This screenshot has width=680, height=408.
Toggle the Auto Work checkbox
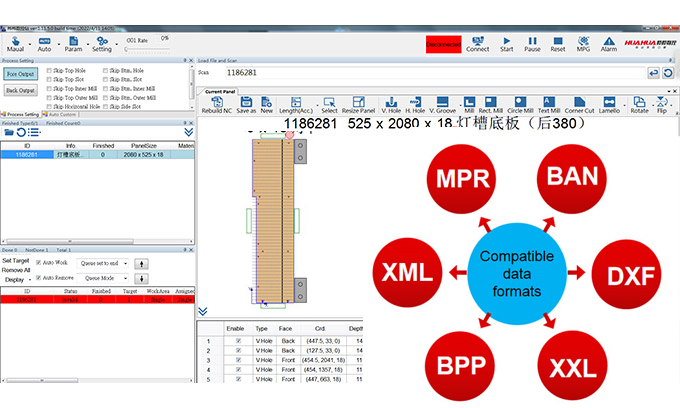(39, 263)
